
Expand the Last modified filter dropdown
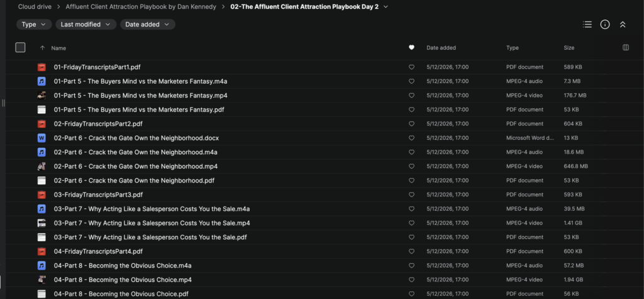coord(86,25)
